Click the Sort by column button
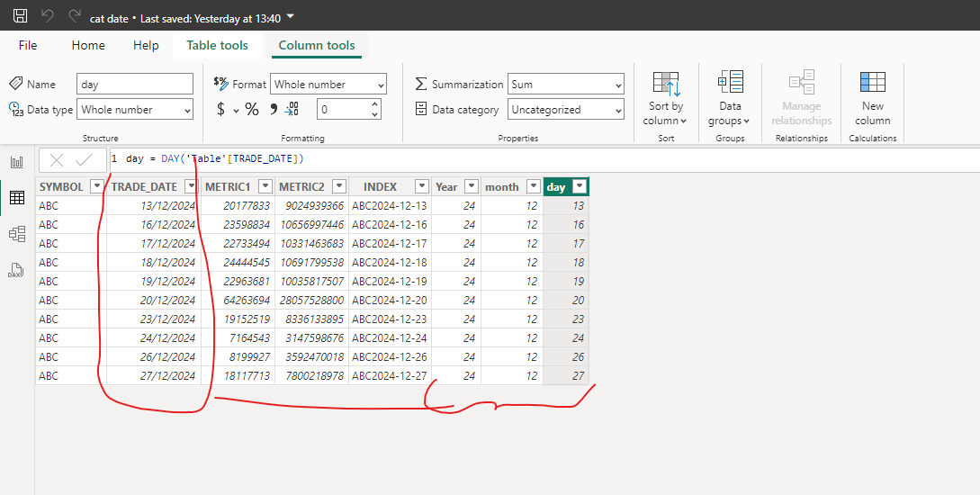980x495 pixels. click(666, 98)
